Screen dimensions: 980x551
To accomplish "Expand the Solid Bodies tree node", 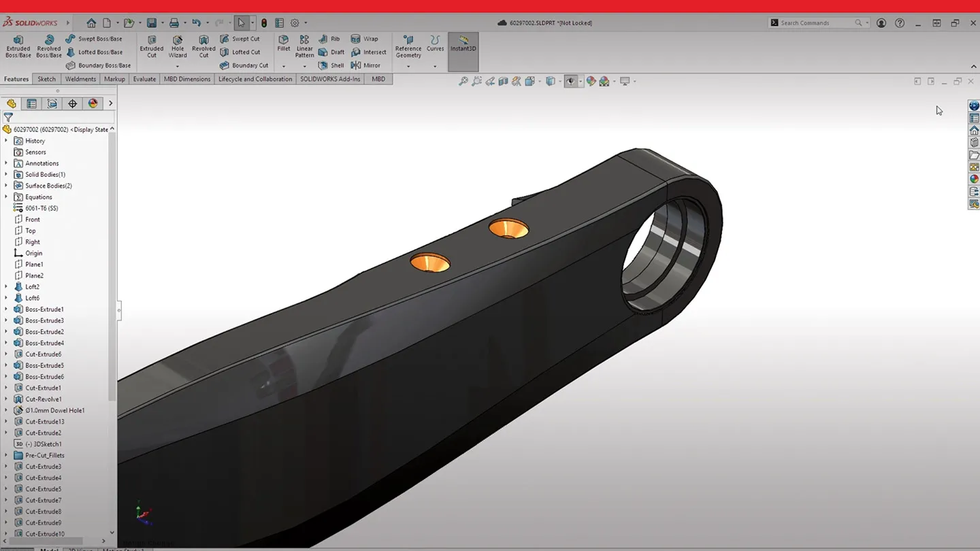I will point(6,174).
